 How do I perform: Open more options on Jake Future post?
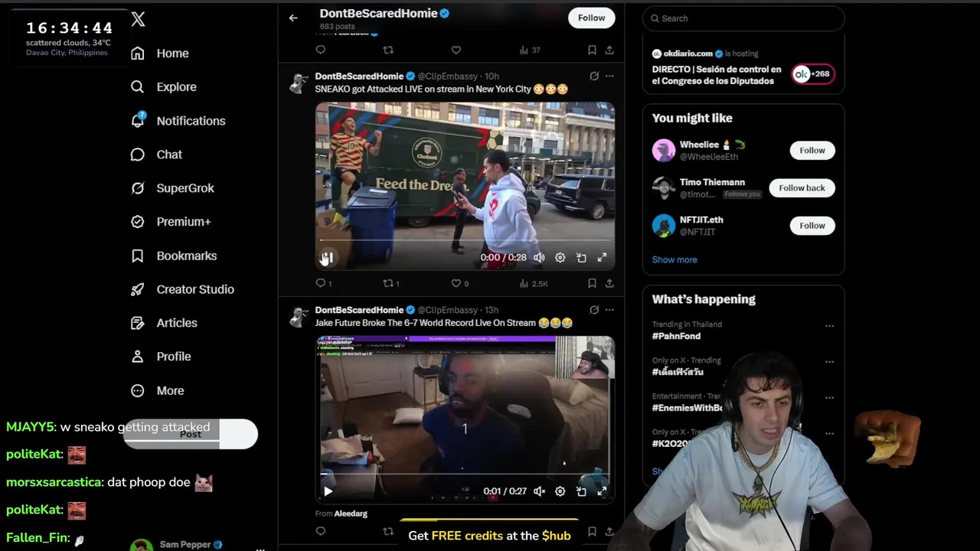(609, 310)
